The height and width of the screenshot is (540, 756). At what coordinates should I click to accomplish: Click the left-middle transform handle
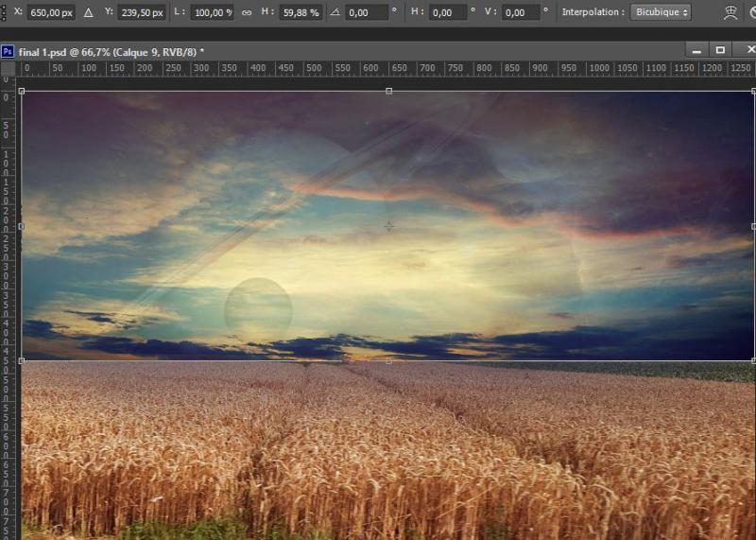pyautogui.click(x=21, y=226)
